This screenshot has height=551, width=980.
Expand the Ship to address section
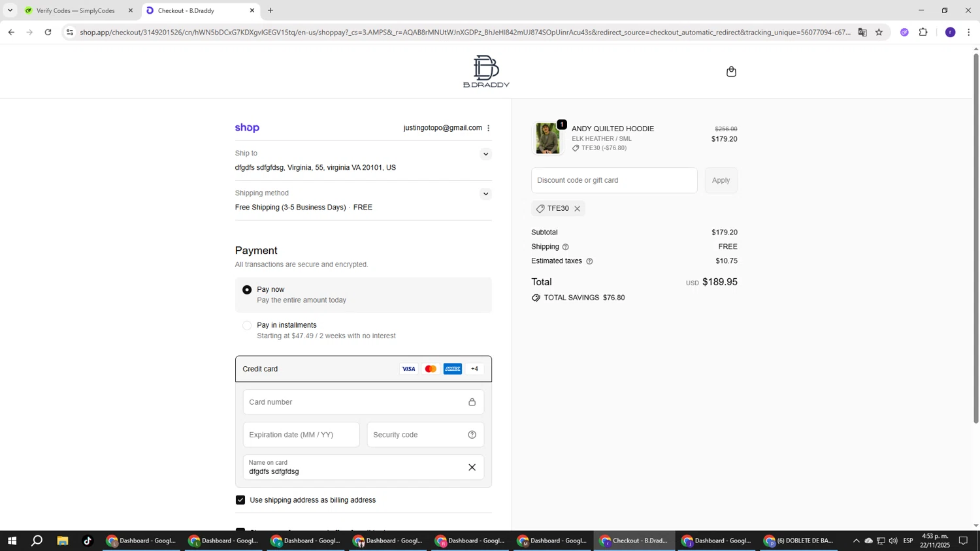click(485, 155)
